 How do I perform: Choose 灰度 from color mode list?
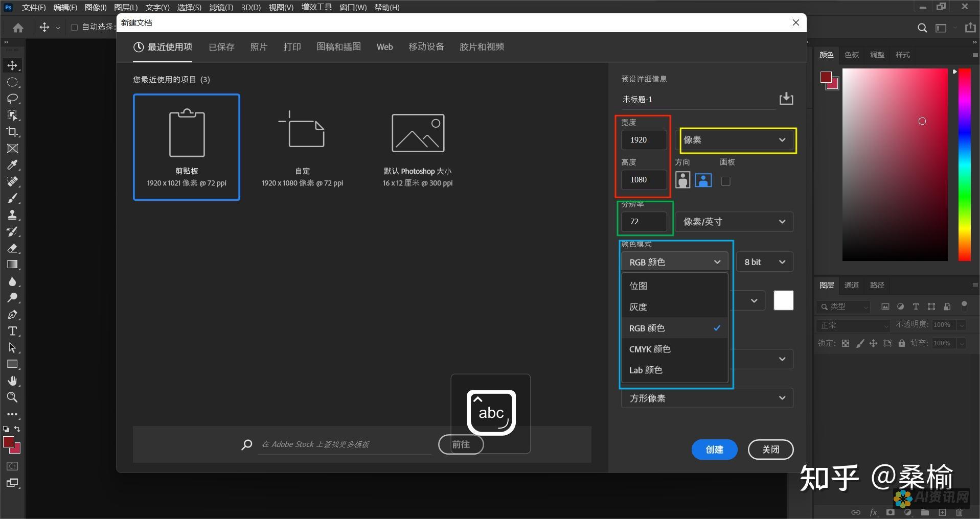tap(674, 307)
